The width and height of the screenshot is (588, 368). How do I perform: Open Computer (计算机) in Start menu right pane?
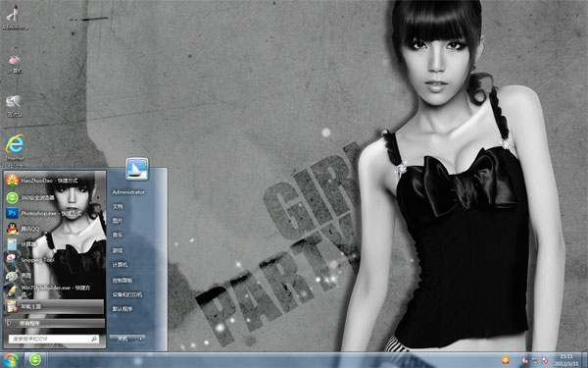tap(120, 265)
